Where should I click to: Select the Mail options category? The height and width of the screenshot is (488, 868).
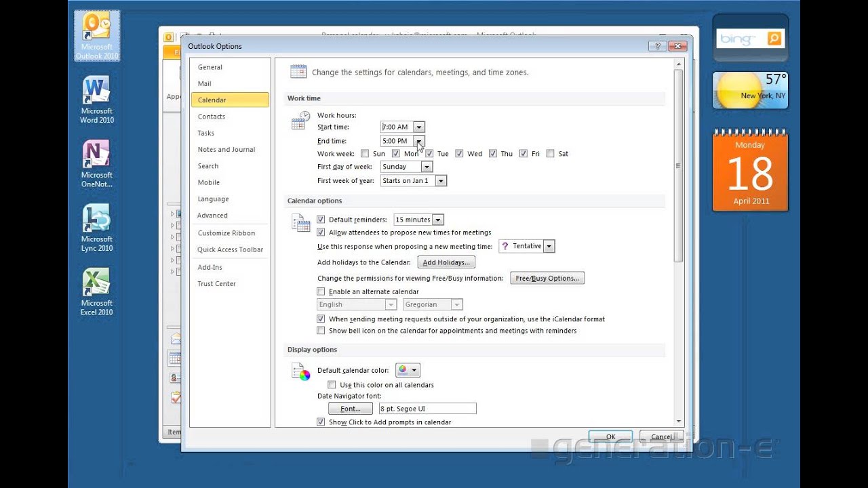tap(229, 83)
